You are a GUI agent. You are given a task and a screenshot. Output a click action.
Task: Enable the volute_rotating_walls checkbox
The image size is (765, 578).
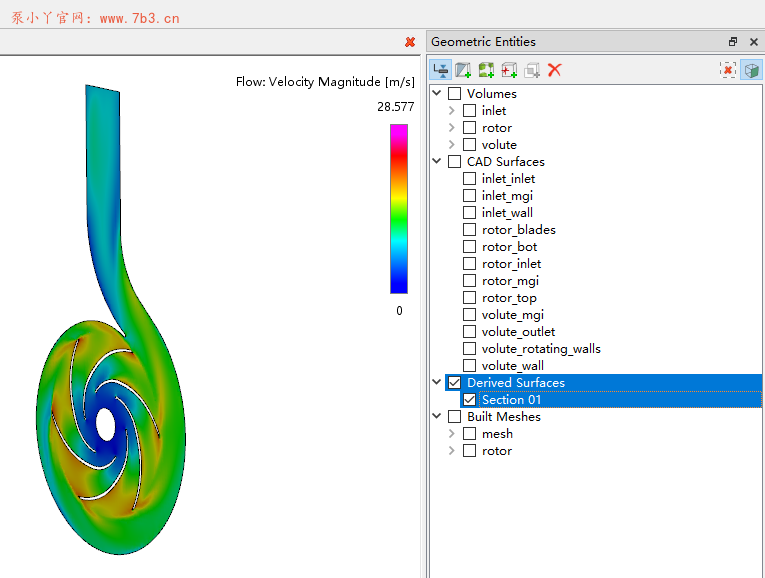pos(469,349)
